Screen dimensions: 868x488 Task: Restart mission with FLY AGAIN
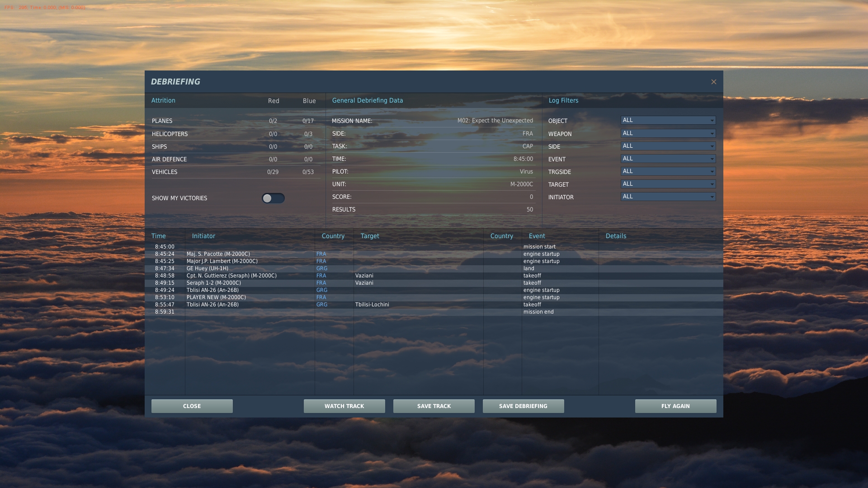[676, 406]
